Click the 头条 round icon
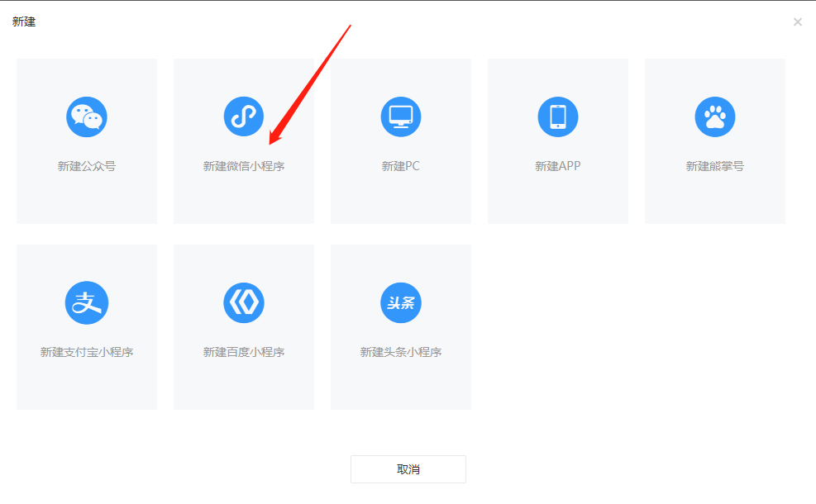Screen dimensions: 816x504 pos(401,302)
